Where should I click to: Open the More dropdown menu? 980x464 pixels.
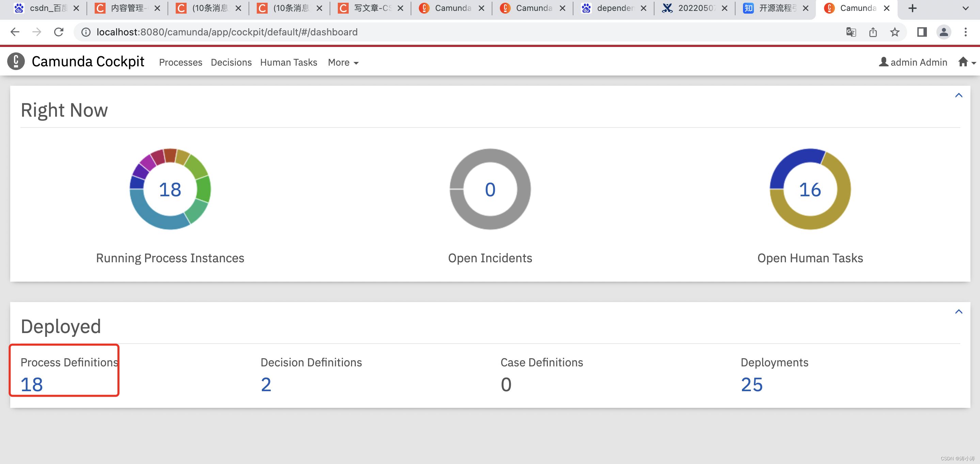(343, 62)
